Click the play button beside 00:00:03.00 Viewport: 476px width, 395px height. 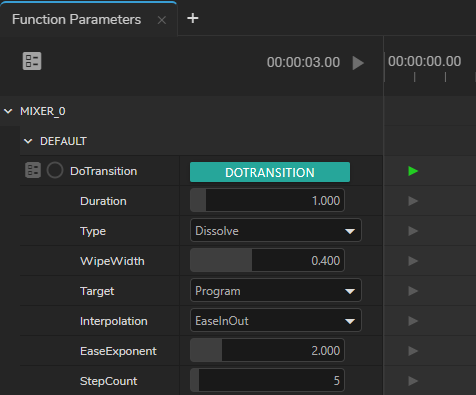point(358,63)
